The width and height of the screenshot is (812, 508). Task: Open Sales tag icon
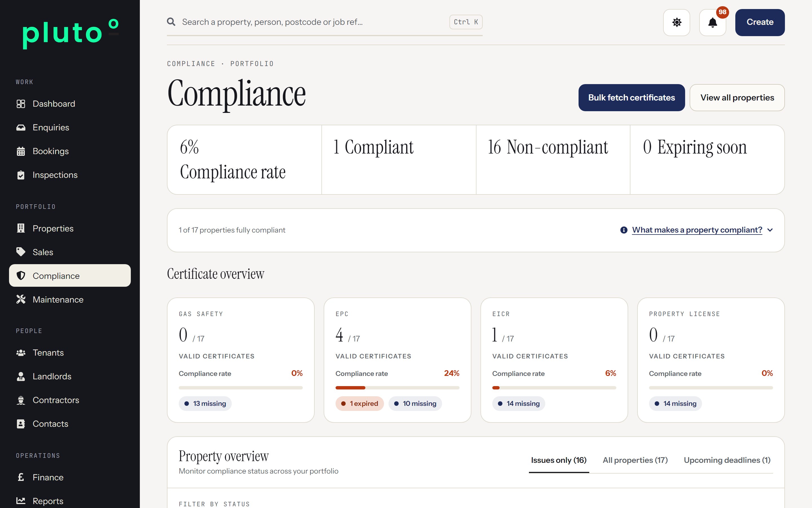tap(21, 252)
